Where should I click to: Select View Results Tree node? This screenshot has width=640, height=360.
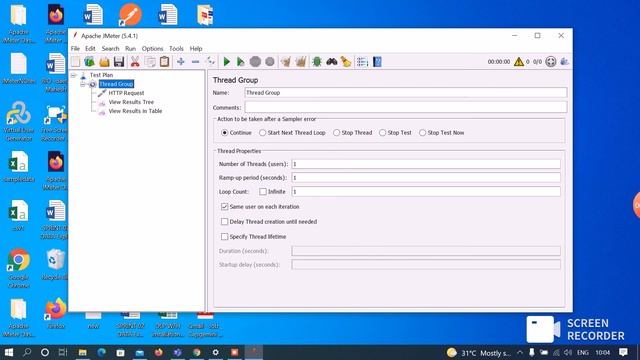click(131, 102)
